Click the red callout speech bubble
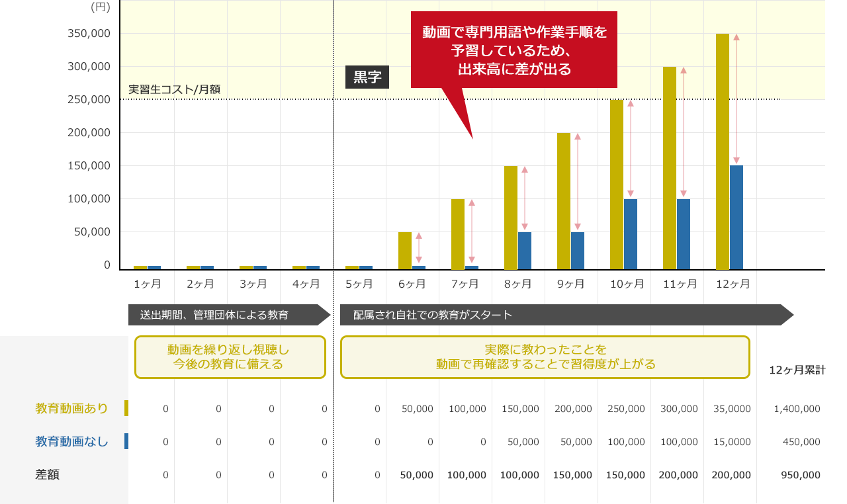This screenshot has width=847, height=504. [x=515, y=49]
